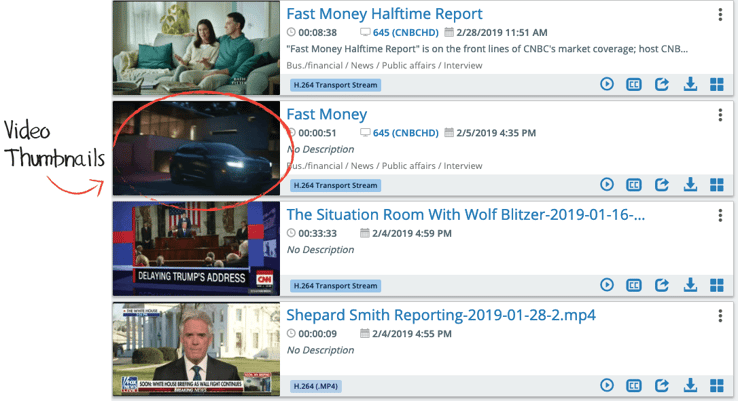The image size is (738, 401).
Task: Open three-dot menu for Fast Money
Action: [x=720, y=115]
